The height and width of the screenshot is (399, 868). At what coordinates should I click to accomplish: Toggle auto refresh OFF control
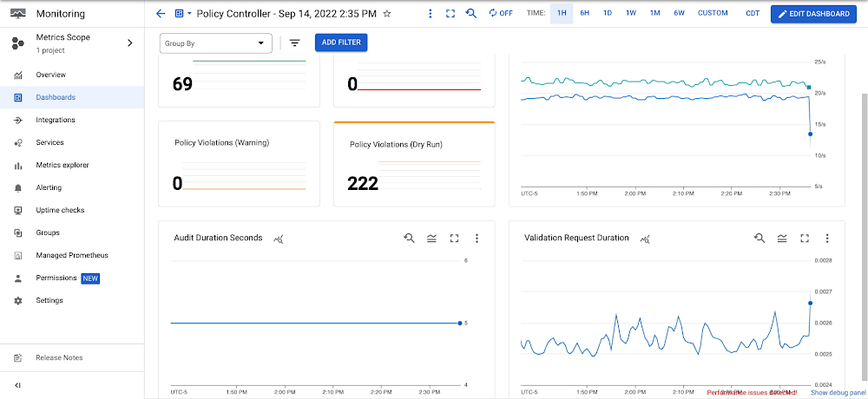coord(501,14)
